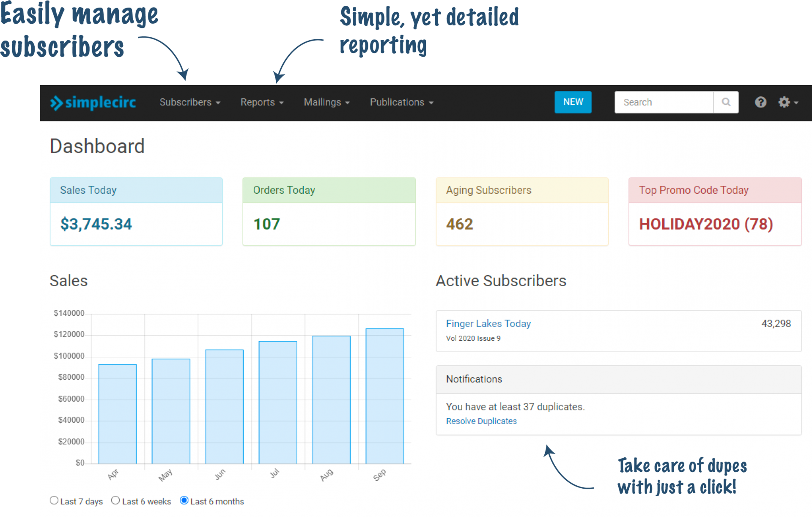Click the Apr sales bar
Image resolution: width=812 pixels, height=517 pixels.
tap(118, 414)
